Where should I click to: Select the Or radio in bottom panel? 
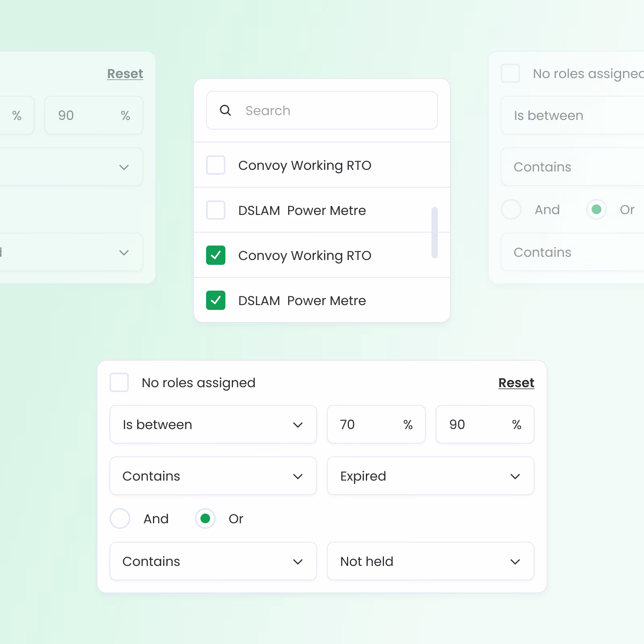click(205, 518)
